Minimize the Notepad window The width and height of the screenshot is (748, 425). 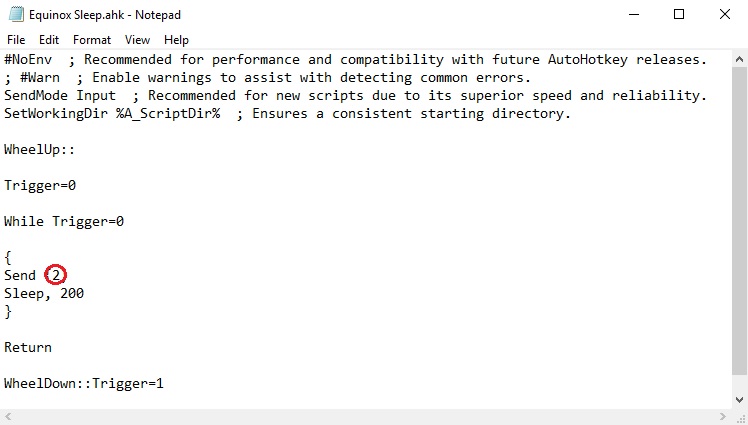633,14
